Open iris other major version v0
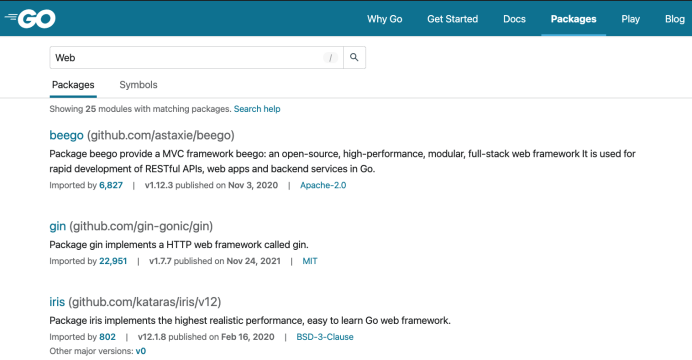This screenshot has width=692, height=360. click(141, 351)
